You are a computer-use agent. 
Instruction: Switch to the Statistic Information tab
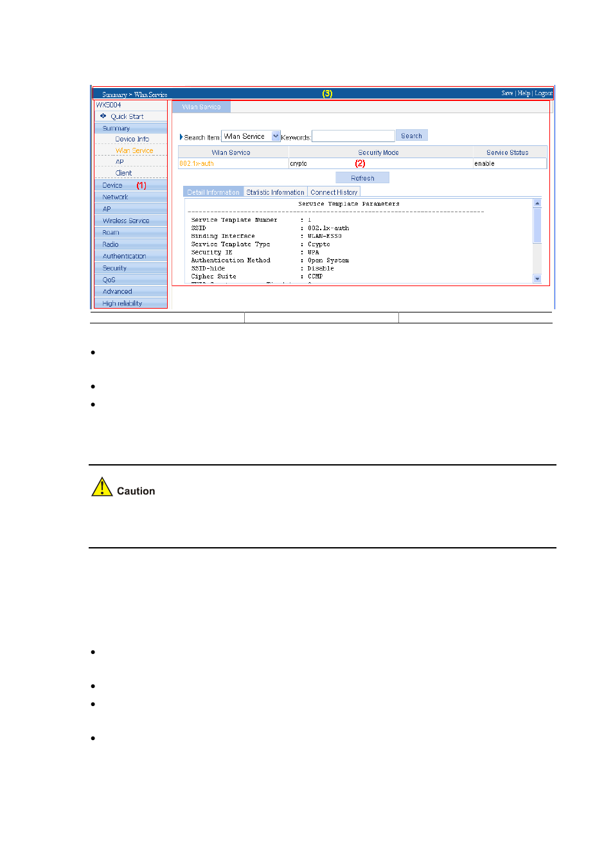(x=275, y=192)
